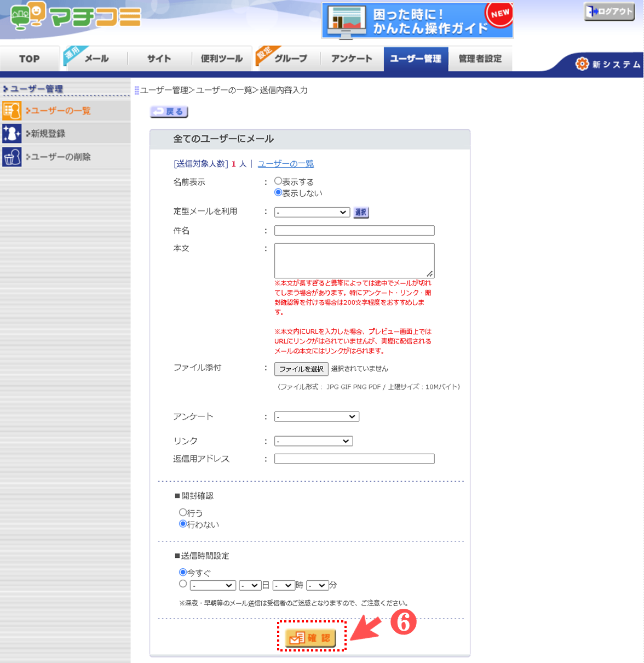This screenshot has width=644, height=663.
Task: Click the マチコミ logo
Action: 76,15
